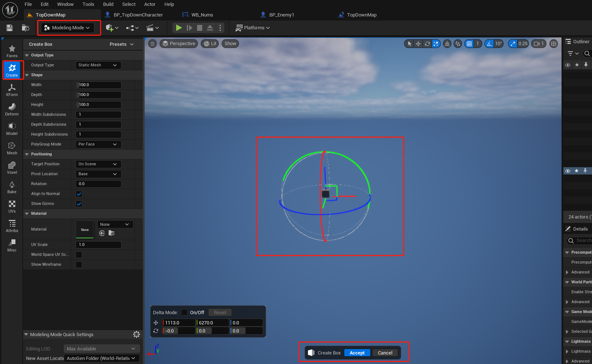Enable World Space UV Scale checkbox

point(79,255)
